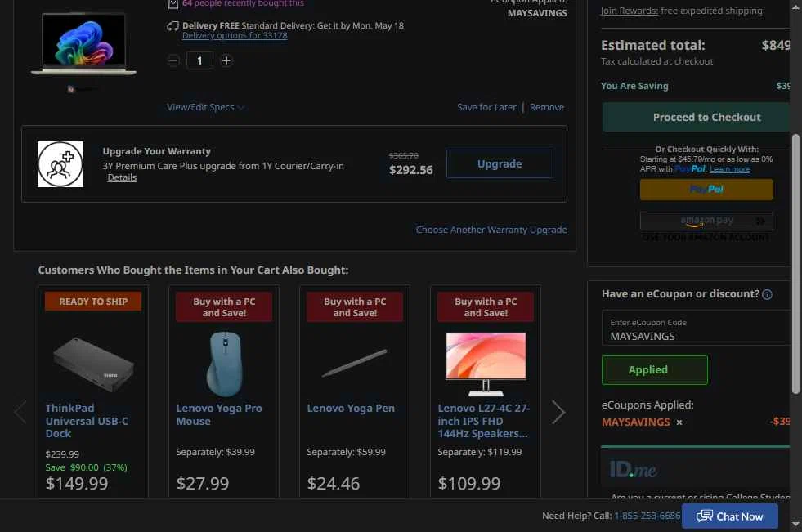Click the $149.99 dock price

coord(77,484)
